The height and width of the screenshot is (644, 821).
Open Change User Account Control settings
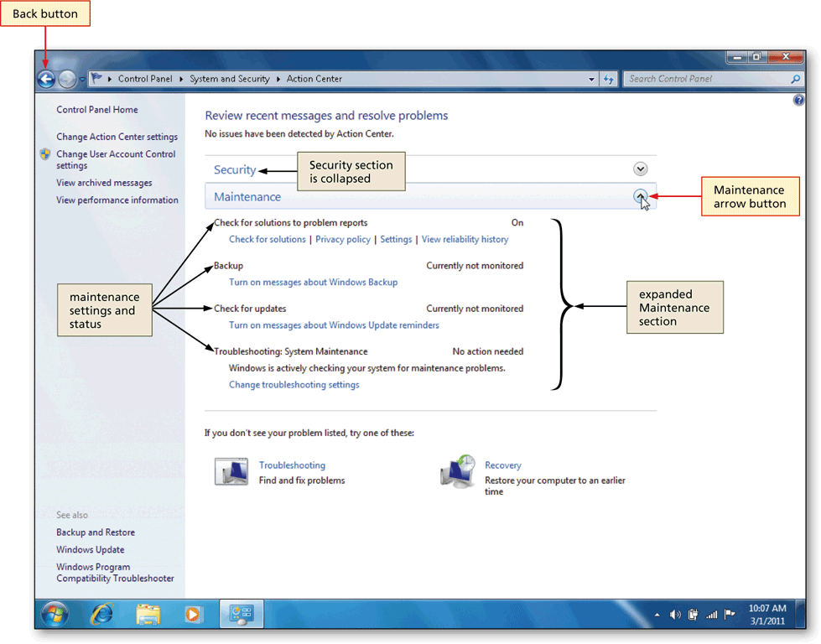(x=117, y=159)
